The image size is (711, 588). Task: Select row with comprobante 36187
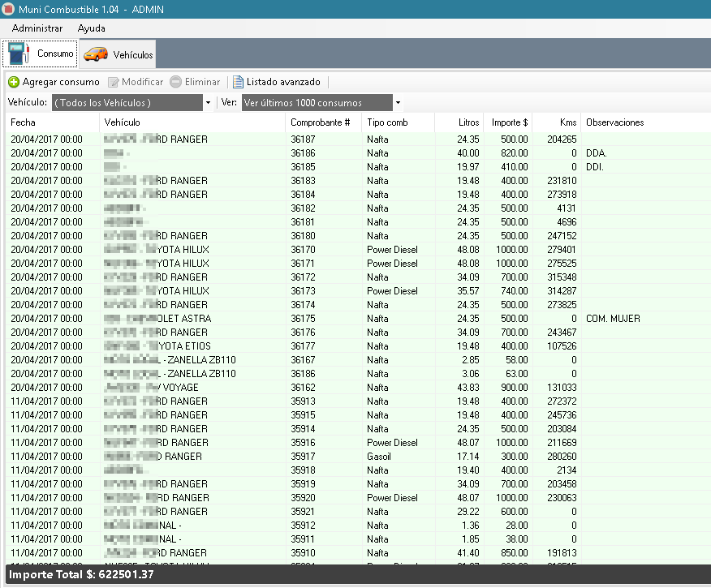pyautogui.click(x=358, y=139)
